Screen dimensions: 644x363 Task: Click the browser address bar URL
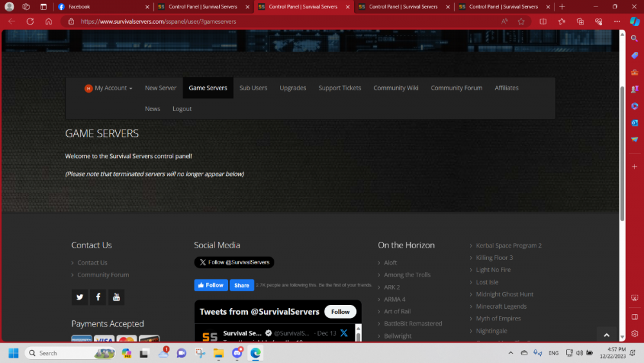click(x=158, y=21)
